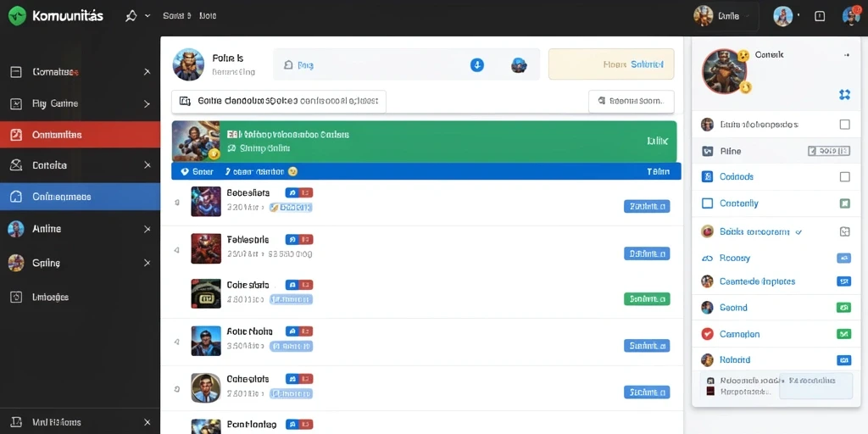Click the blue badge in Roonsy row
This screenshot has width=868, height=434.
(843, 258)
